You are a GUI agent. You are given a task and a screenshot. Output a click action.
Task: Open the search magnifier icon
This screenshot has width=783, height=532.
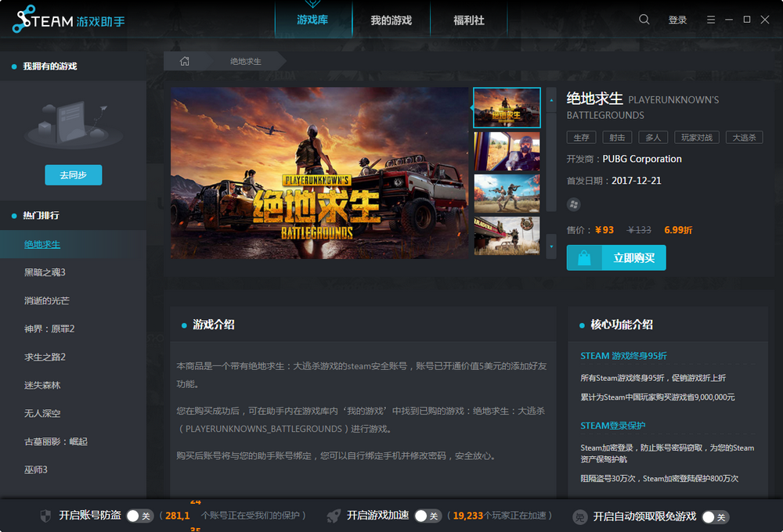[x=644, y=19]
